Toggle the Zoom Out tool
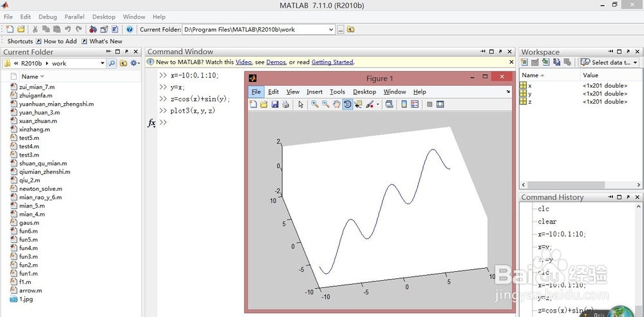This screenshot has height=317, width=644. tap(326, 104)
